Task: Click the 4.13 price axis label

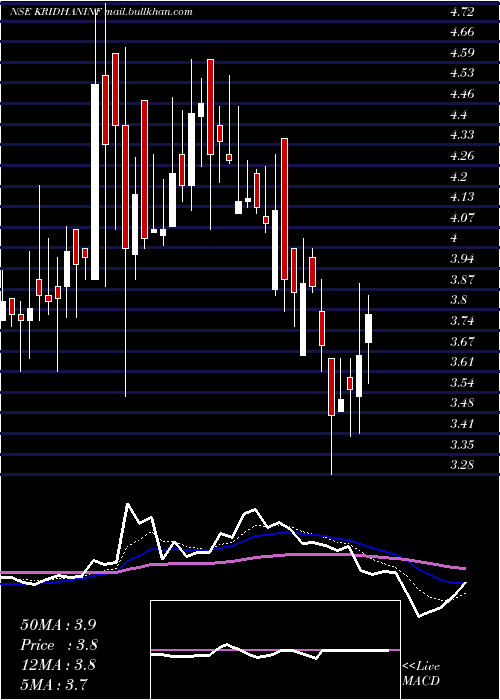Action: (462, 197)
